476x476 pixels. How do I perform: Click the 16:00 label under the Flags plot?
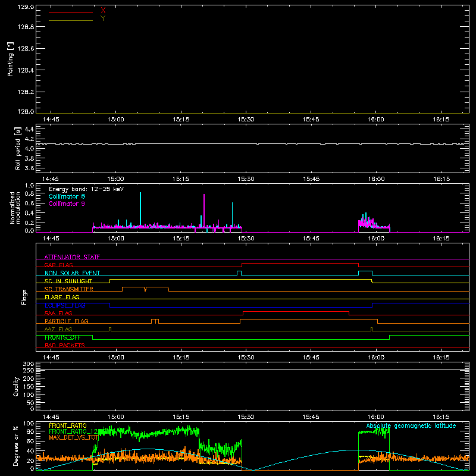376,358
